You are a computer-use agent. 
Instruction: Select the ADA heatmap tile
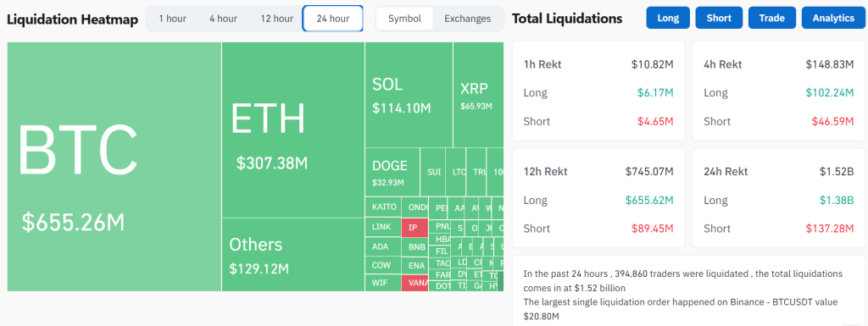click(383, 246)
